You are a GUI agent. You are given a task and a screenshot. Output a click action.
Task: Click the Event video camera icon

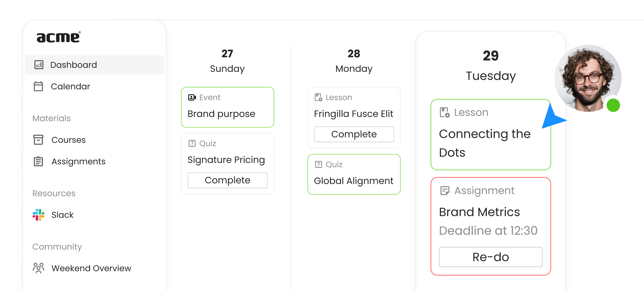(x=192, y=97)
